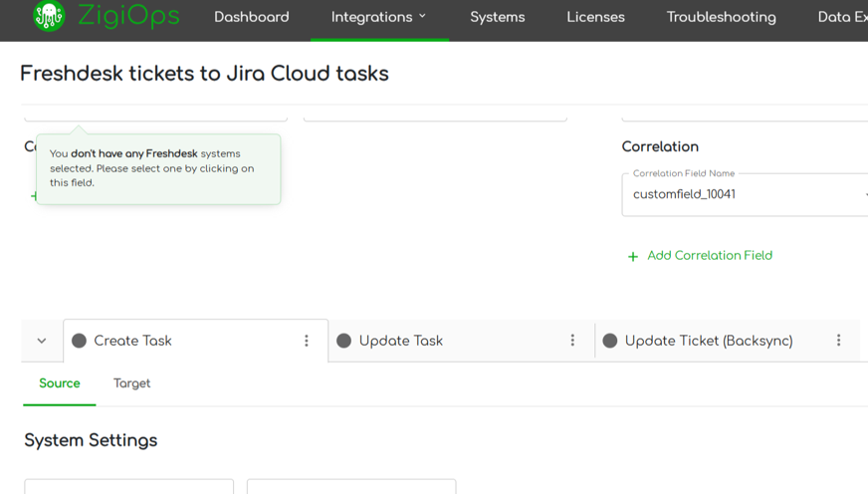
Task: Open the Troubleshooting section
Action: tap(721, 17)
